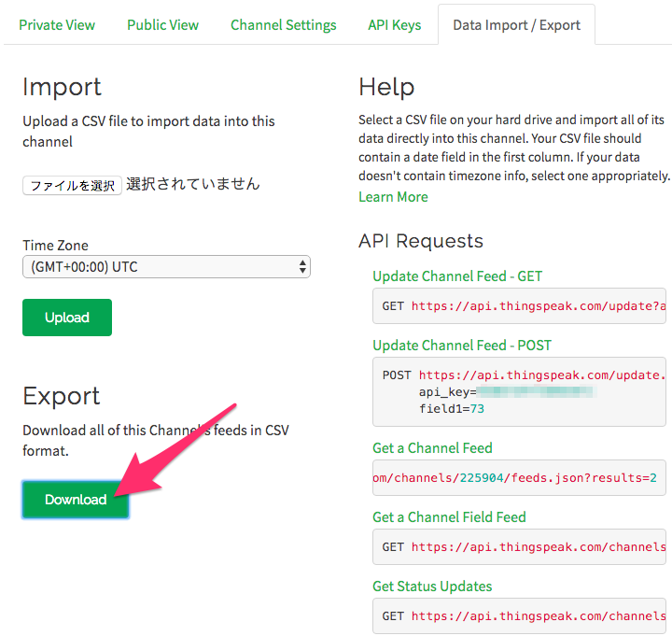Click the GET update URL code box
Viewport: 672px width, 636px height.
coord(520,305)
